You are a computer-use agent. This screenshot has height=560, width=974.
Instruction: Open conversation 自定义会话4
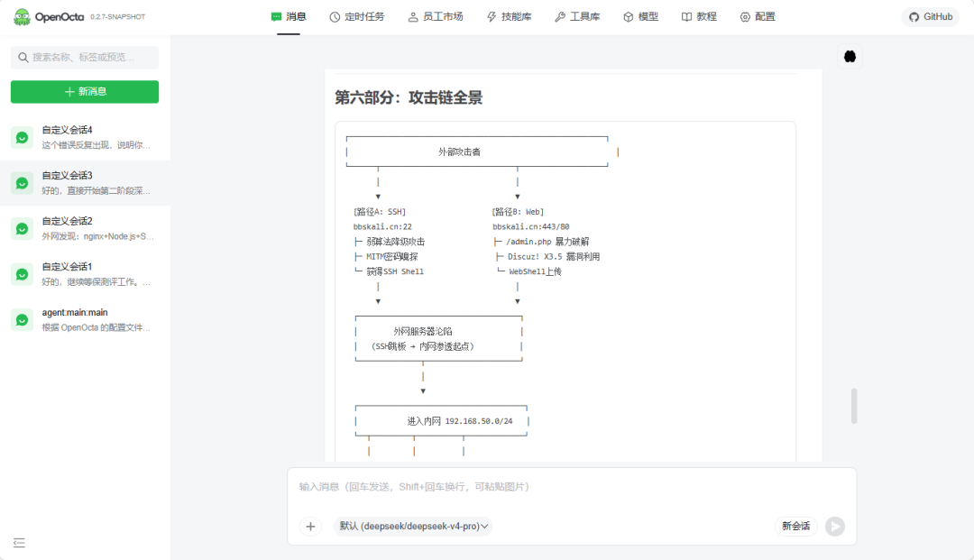pyautogui.click(x=85, y=137)
